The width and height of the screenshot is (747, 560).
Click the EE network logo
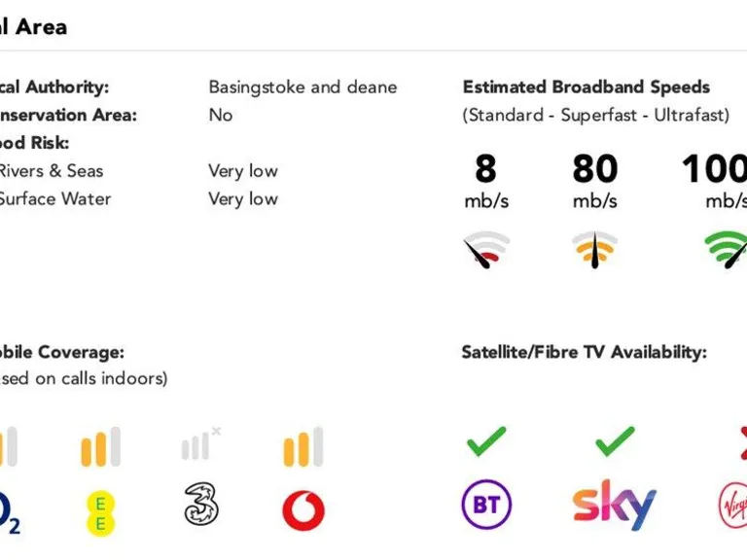[100, 513]
